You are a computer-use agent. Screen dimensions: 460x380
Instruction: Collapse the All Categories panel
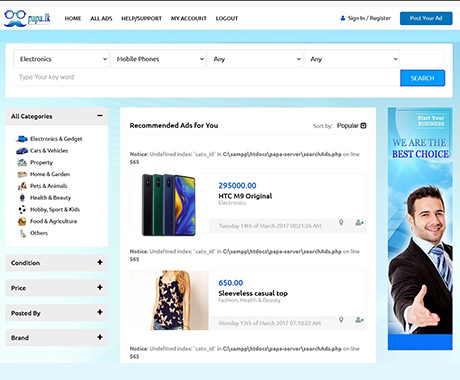[x=100, y=116]
